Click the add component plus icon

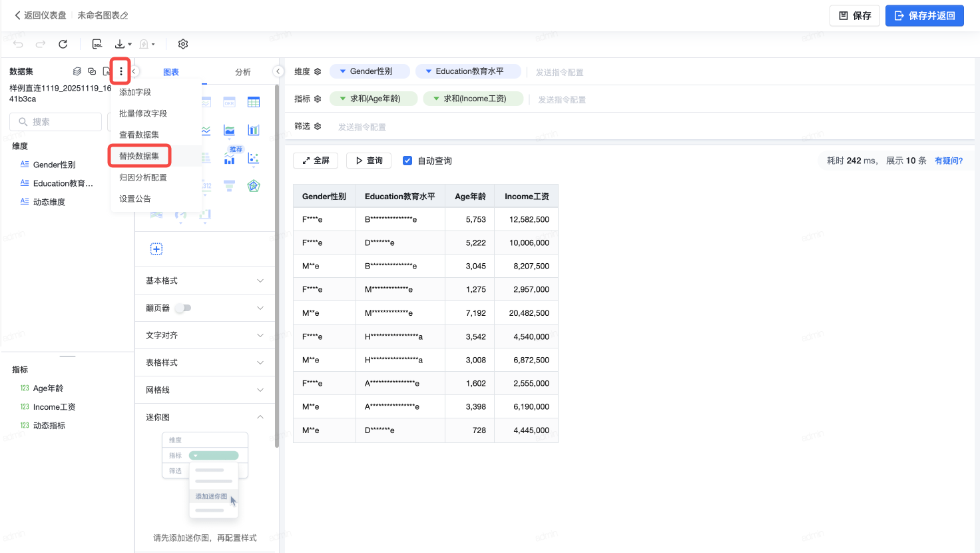point(156,249)
